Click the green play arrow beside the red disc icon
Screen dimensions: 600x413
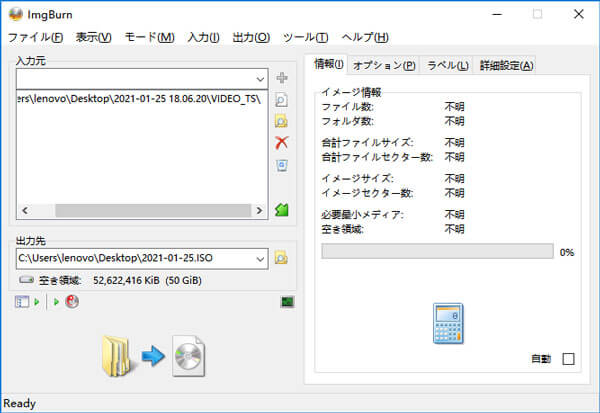click(56, 302)
